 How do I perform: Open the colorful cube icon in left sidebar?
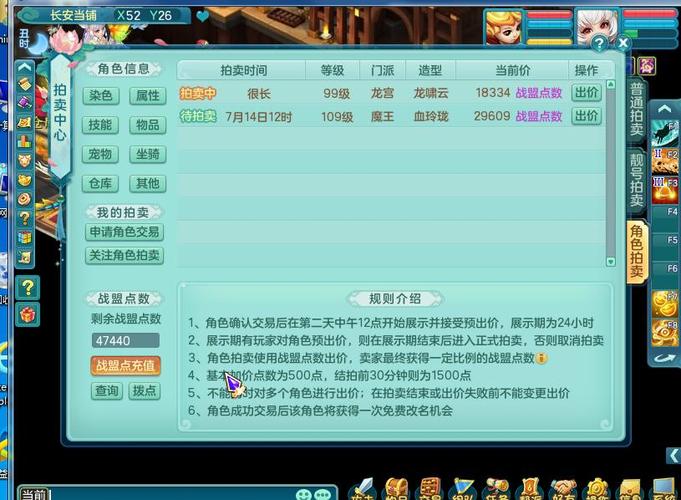click(24, 238)
